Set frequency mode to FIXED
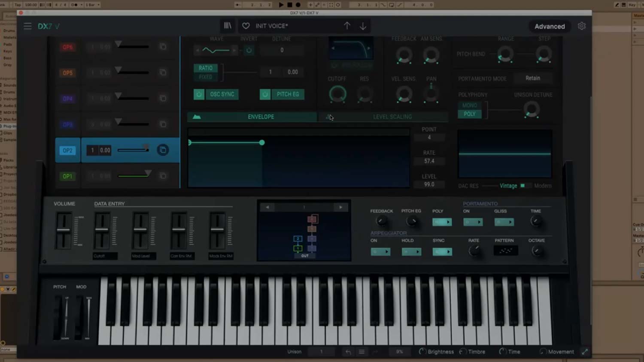Screen dimensions: 644x362 205,77
